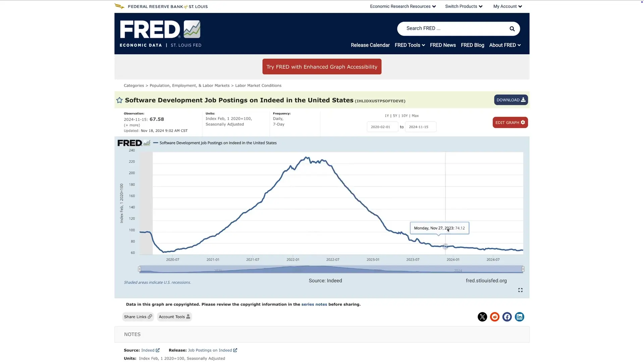Click the right handle of range slider

[523, 269]
